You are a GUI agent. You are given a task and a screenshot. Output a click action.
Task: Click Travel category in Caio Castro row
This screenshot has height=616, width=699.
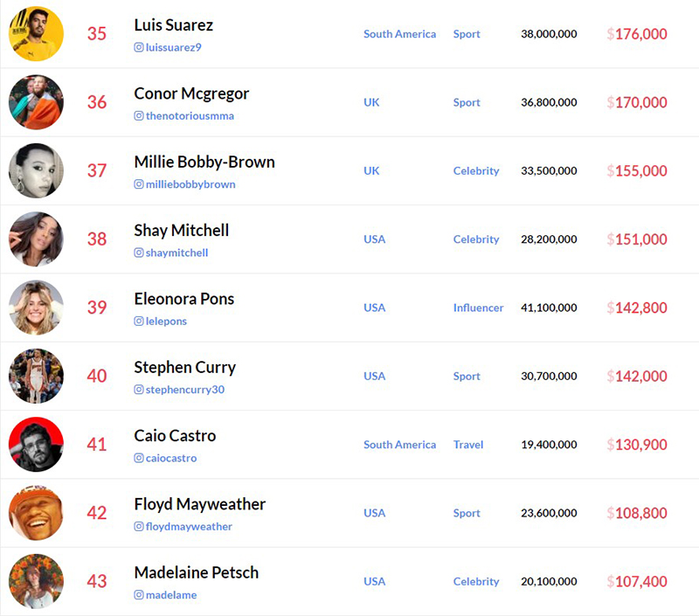pyautogui.click(x=468, y=445)
